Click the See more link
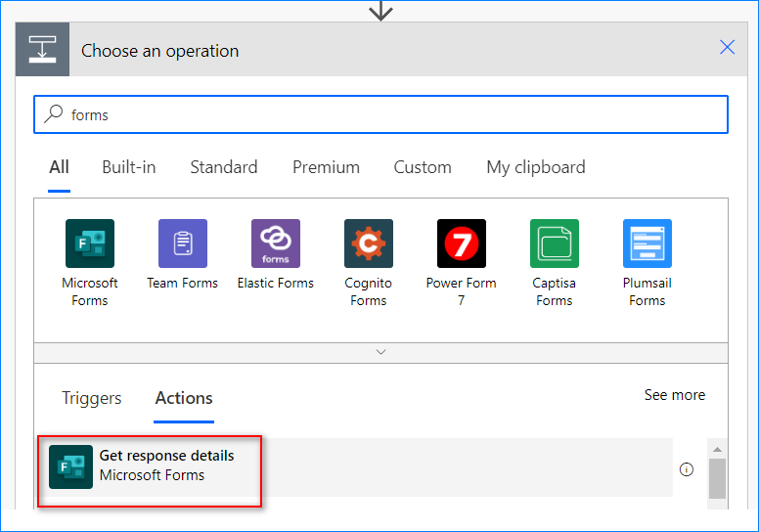 [674, 395]
